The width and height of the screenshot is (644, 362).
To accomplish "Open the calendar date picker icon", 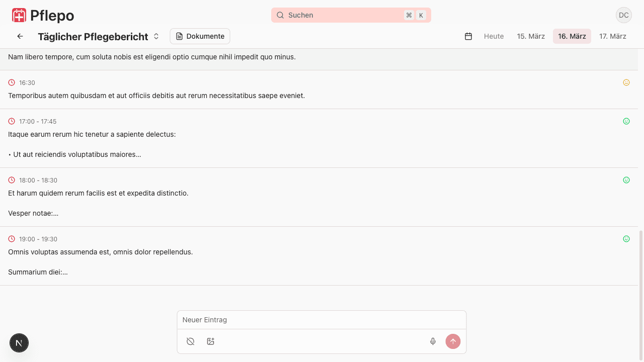I will coord(468,36).
